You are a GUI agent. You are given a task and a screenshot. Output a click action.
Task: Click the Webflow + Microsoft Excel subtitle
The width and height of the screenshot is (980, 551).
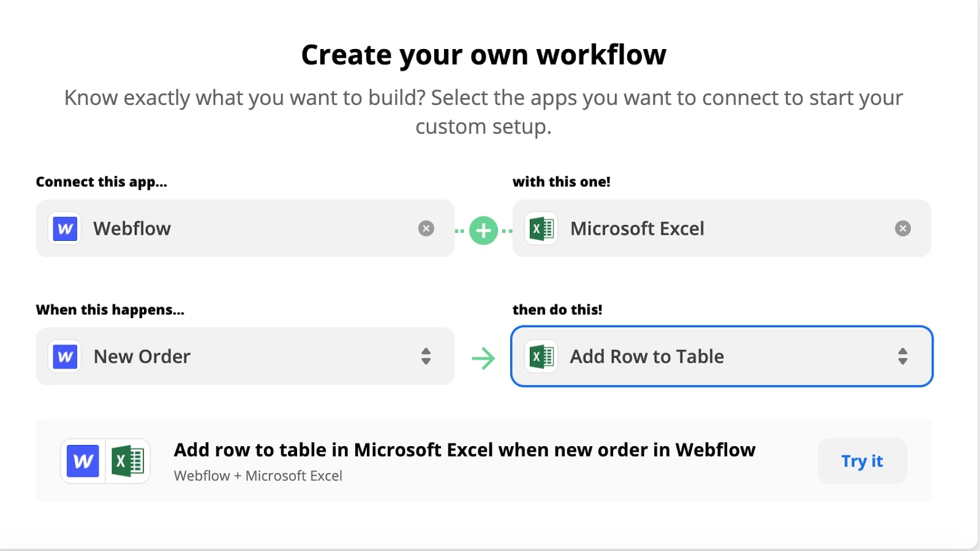coord(258,476)
